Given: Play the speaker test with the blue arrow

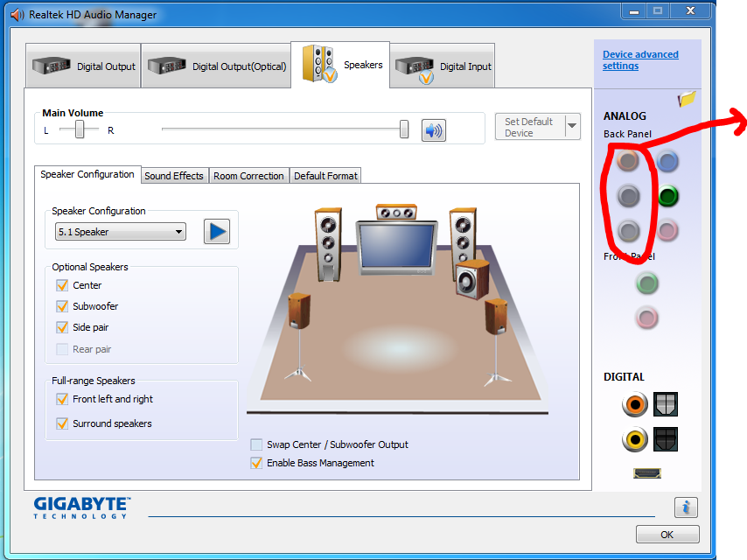Looking at the screenshot, I should 217,232.
